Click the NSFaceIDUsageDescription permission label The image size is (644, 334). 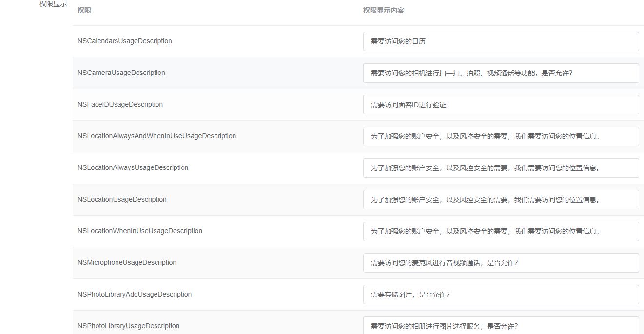120,104
